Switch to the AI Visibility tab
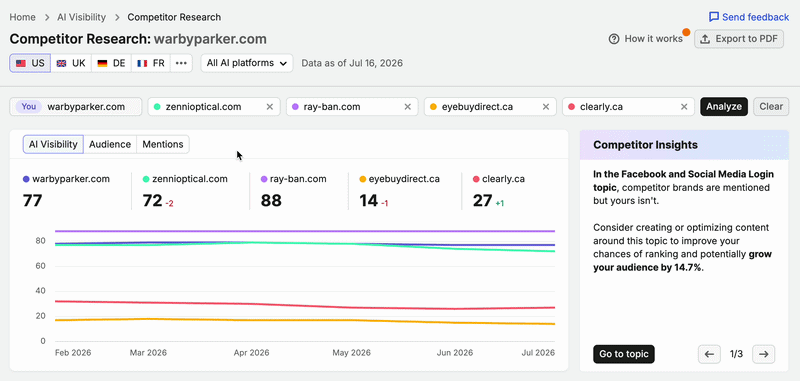 coord(53,144)
